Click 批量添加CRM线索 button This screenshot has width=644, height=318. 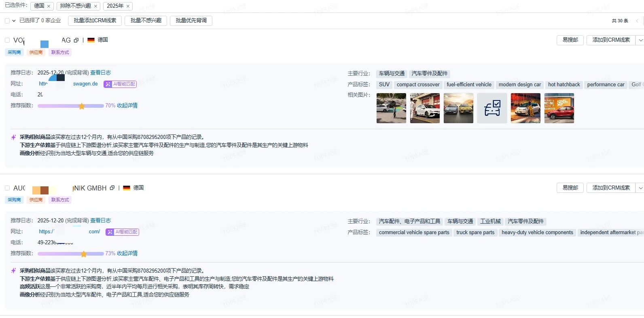click(95, 21)
